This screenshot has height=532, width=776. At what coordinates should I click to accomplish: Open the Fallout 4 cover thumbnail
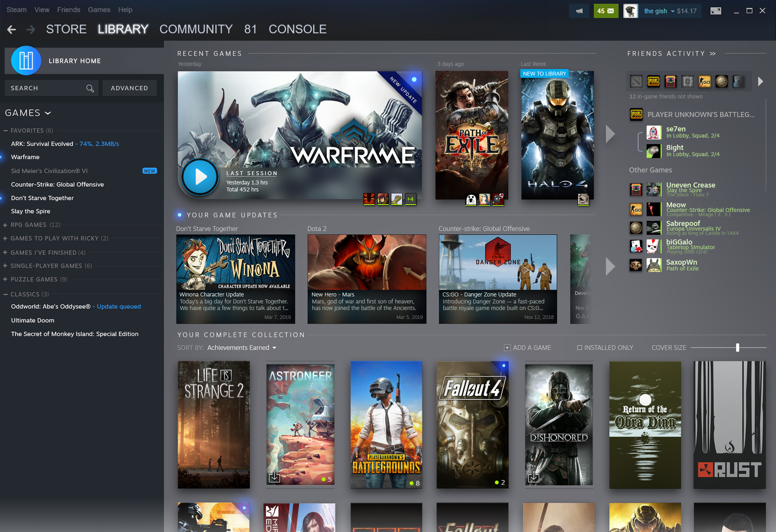tap(472, 424)
